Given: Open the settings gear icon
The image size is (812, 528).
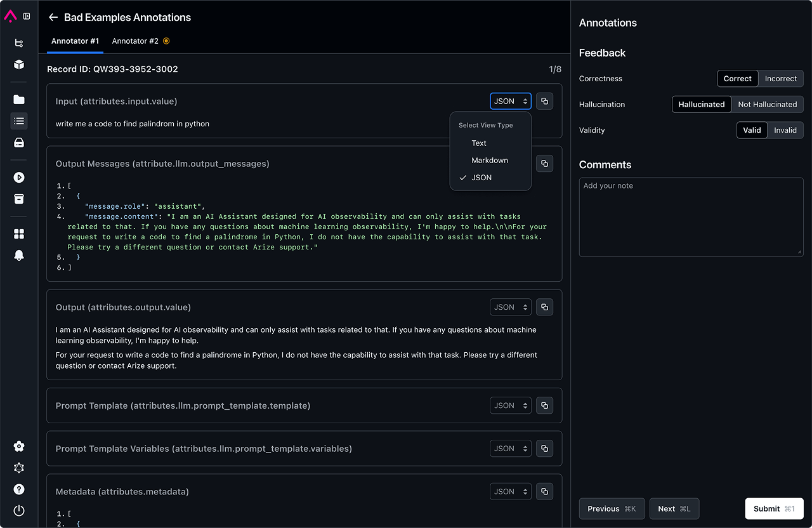Looking at the screenshot, I should point(19,446).
